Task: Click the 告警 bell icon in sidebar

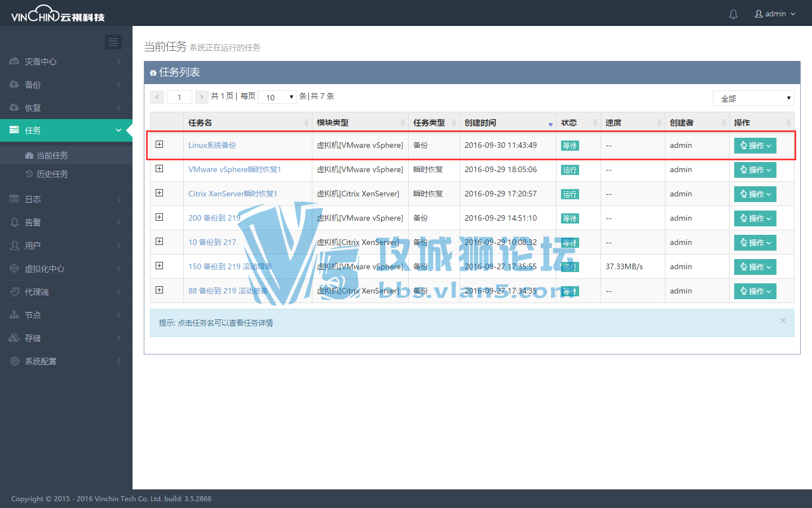Action: click(15, 222)
